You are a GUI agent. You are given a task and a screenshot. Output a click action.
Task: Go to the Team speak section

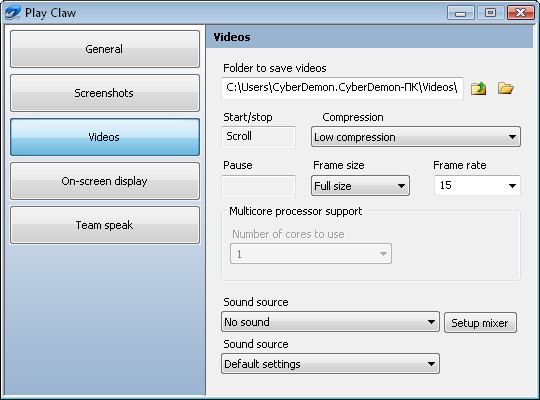[105, 225]
